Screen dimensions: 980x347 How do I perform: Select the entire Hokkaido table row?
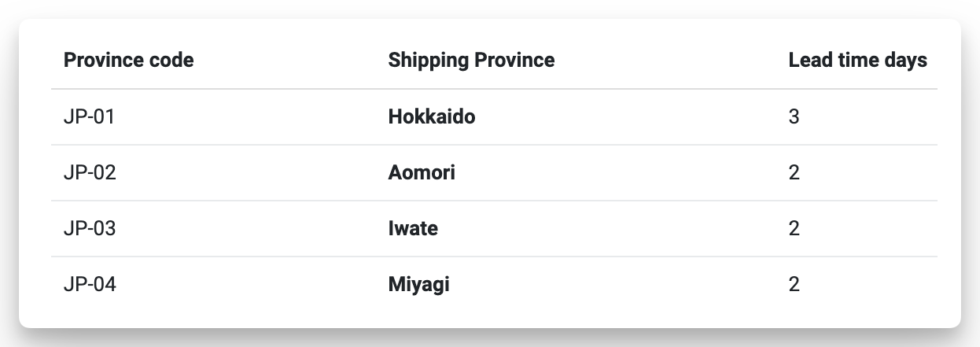[x=613, y=117]
